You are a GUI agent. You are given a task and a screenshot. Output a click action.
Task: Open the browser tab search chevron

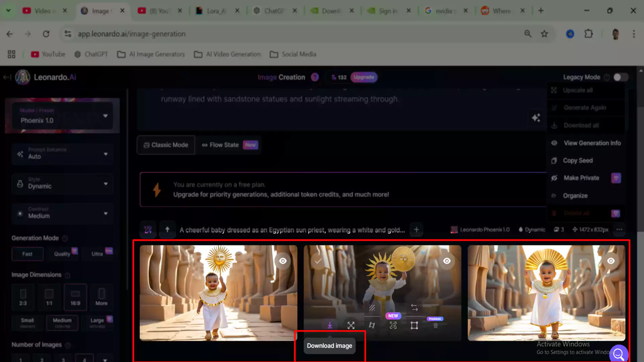coord(8,10)
